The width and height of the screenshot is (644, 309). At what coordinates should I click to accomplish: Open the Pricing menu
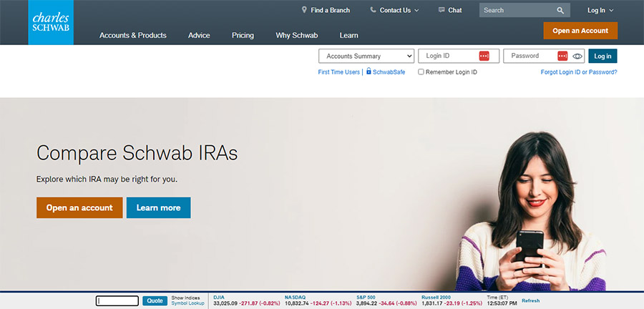click(x=243, y=35)
